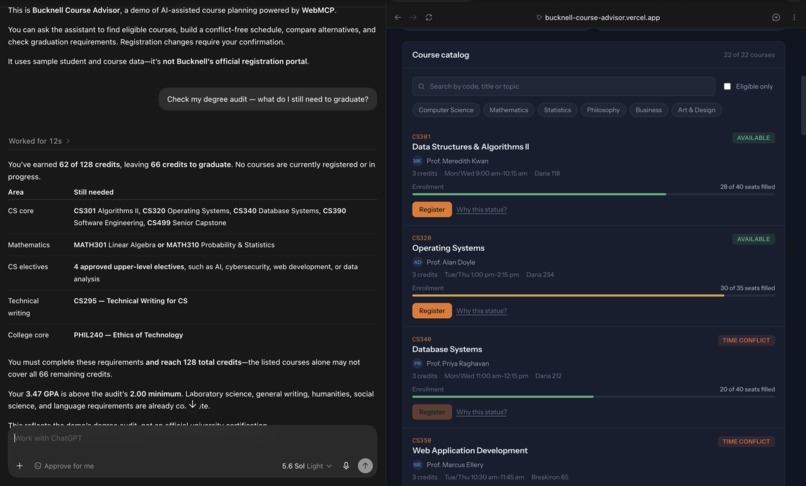Click the page vertical scrollbar
Screen dimensions: 806x486
803,105
